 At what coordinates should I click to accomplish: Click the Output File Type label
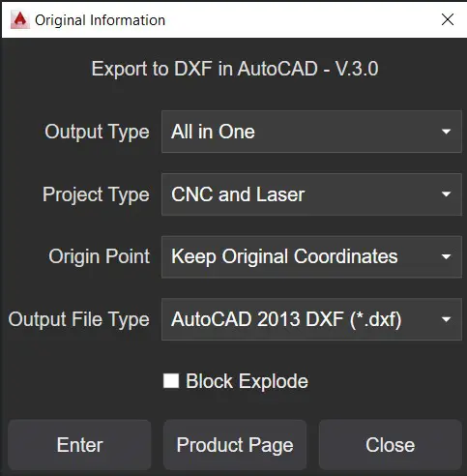[x=79, y=319]
